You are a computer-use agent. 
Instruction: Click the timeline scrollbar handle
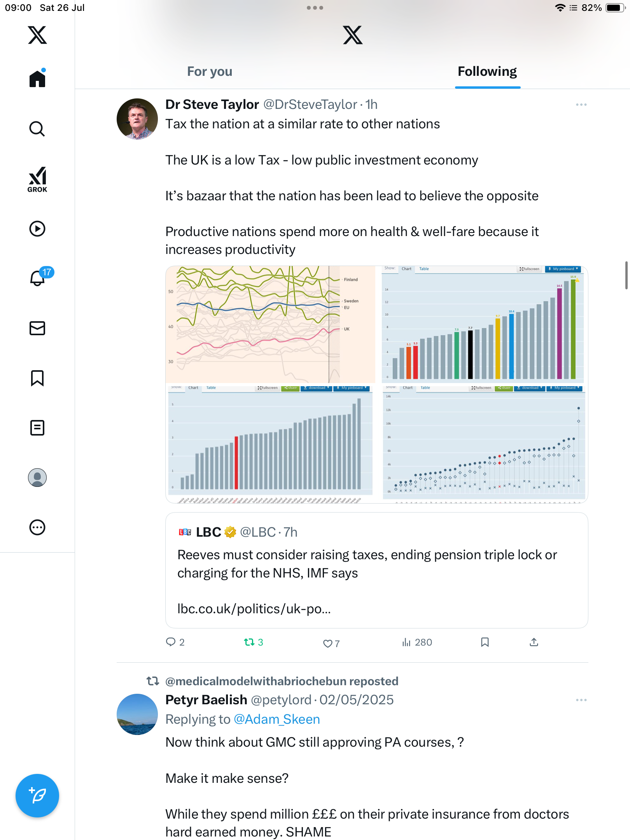[x=626, y=275]
